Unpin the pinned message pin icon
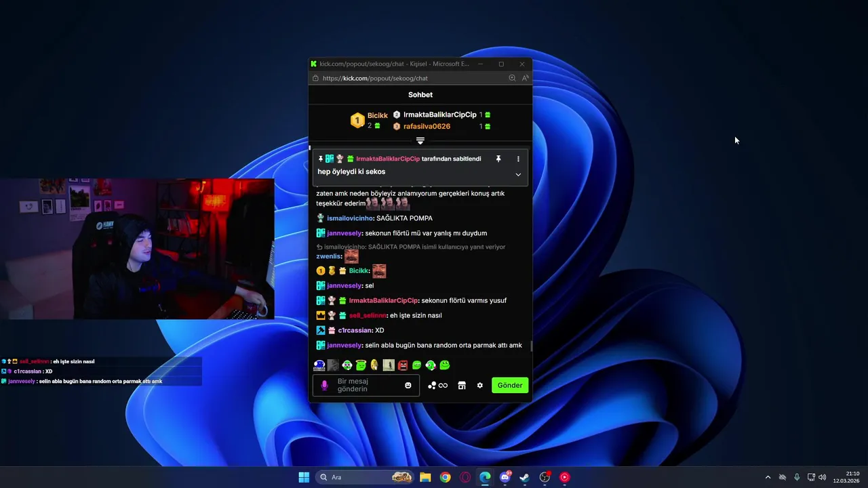 [x=498, y=159]
